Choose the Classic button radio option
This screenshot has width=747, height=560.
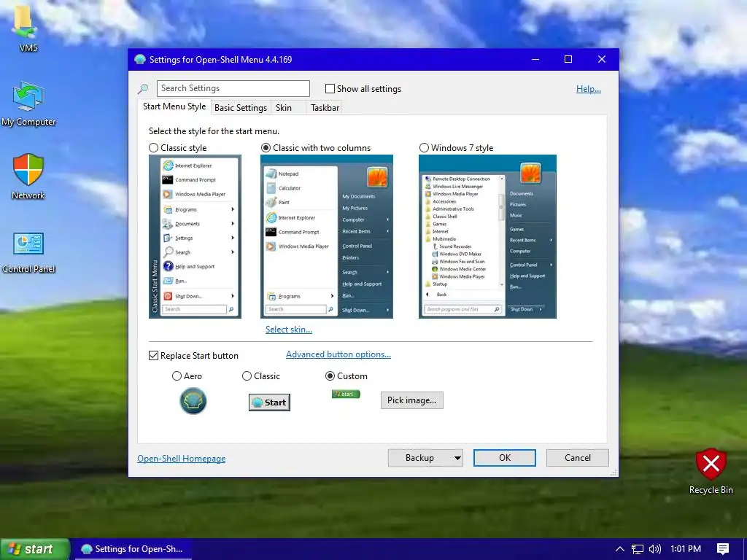pyautogui.click(x=247, y=376)
